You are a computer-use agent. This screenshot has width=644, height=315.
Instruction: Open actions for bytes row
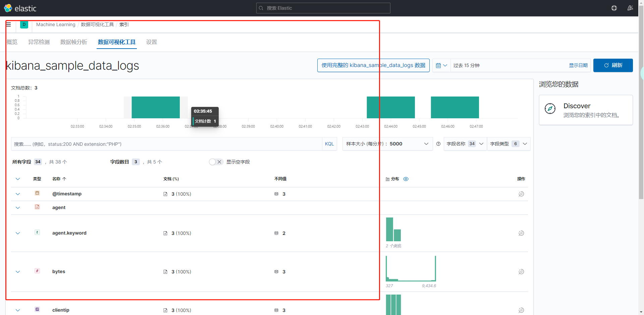(x=521, y=272)
